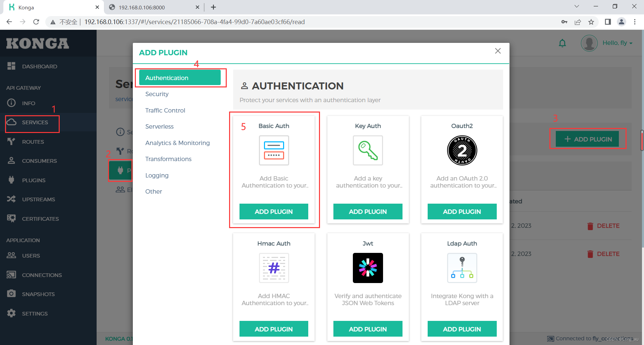The height and width of the screenshot is (345, 644).
Task: Click the vertical page scrollbar
Action: pyautogui.click(x=642, y=141)
